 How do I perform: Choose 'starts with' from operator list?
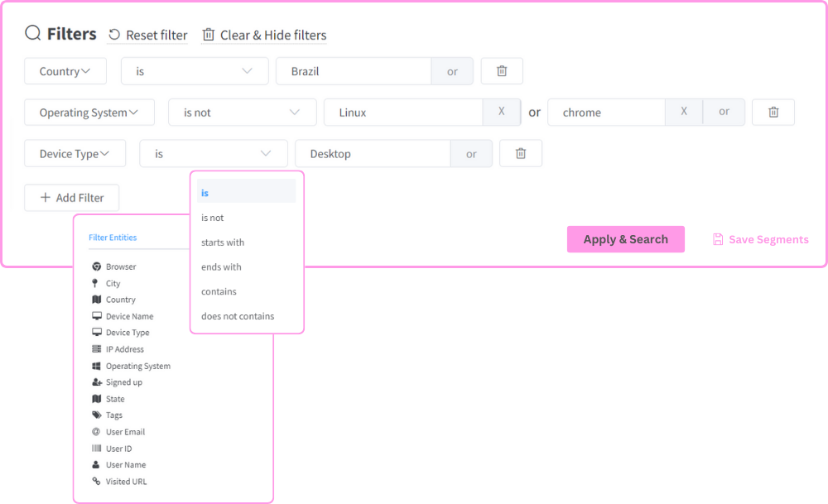pyautogui.click(x=223, y=242)
